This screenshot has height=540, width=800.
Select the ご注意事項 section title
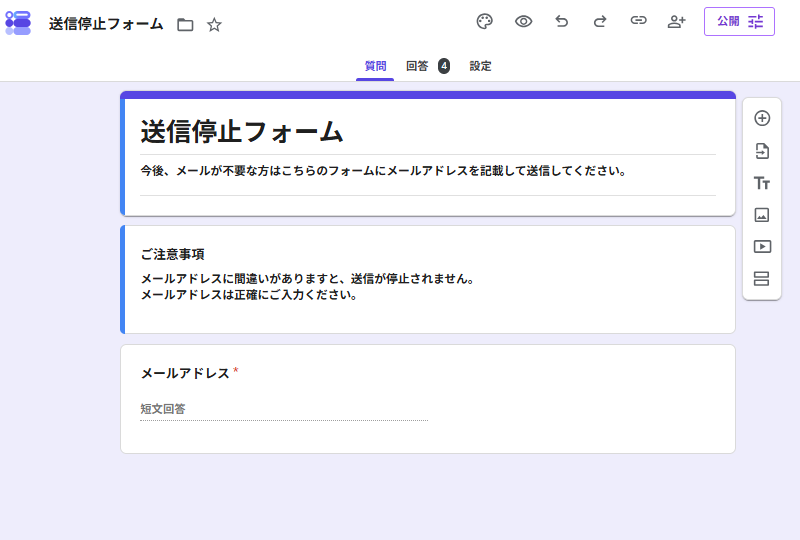click(x=172, y=254)
